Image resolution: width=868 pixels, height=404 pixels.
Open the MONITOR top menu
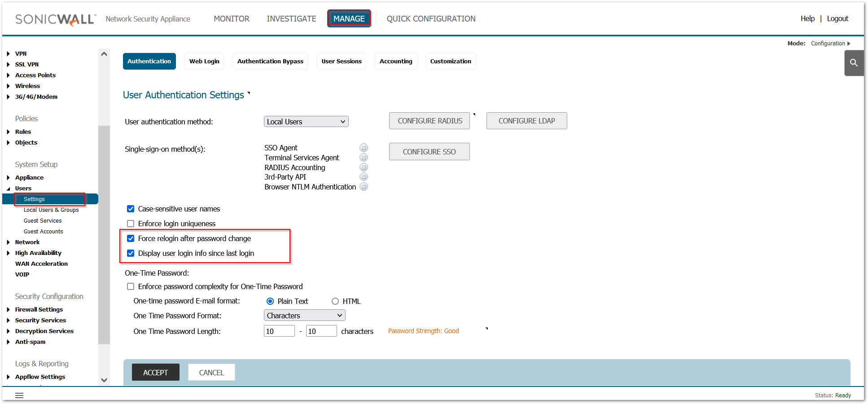click(232, 19)
